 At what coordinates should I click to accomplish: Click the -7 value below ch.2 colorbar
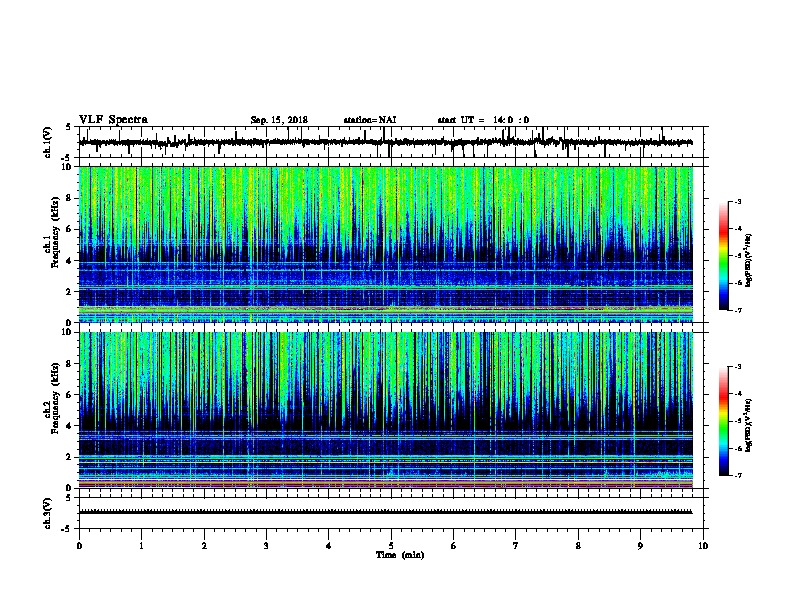(x=738, y=475)
